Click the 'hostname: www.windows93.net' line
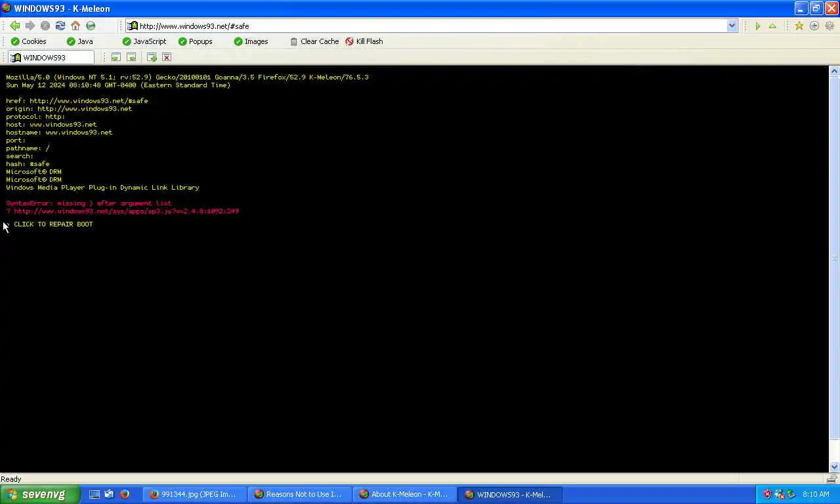The image size is (840, 504). click(59, 133)
